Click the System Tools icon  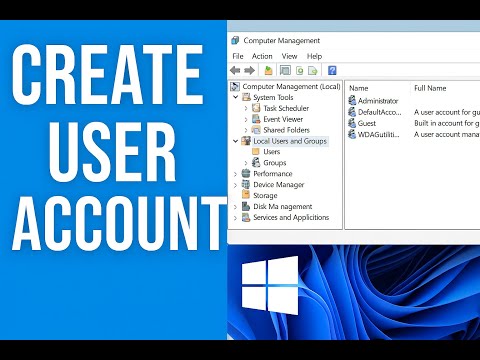[246, 97]
